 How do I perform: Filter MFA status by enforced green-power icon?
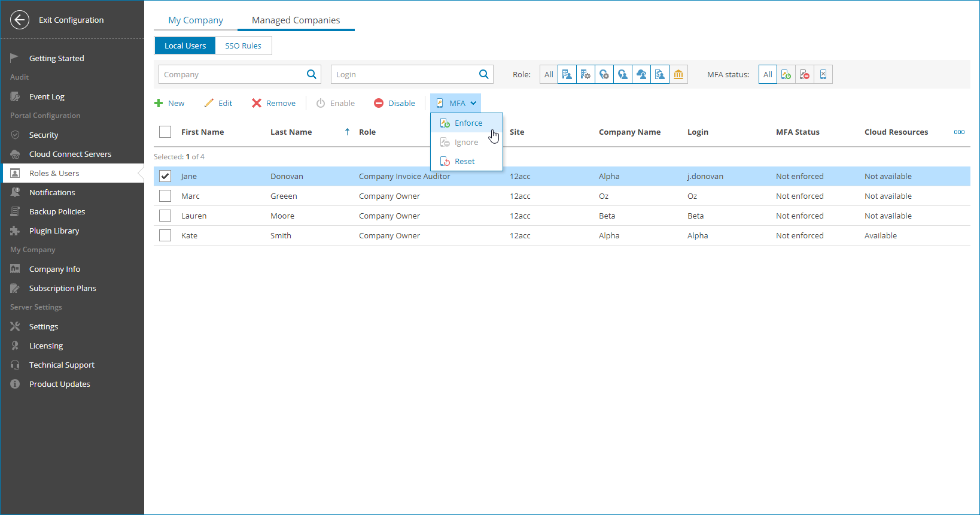786,74
